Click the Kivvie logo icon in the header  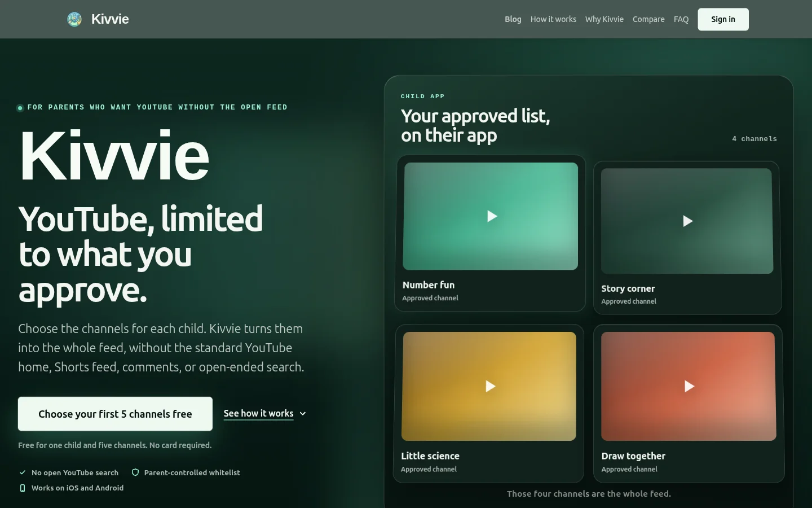pos(74,19)
